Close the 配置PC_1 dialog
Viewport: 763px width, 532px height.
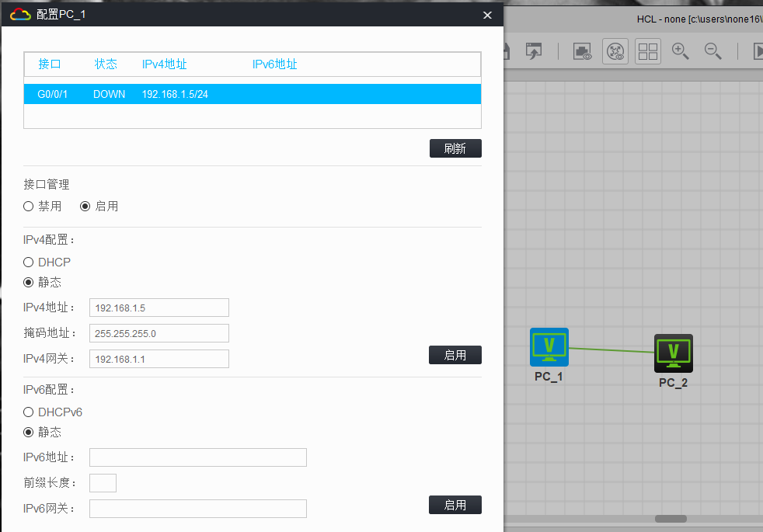coord(487,15)
